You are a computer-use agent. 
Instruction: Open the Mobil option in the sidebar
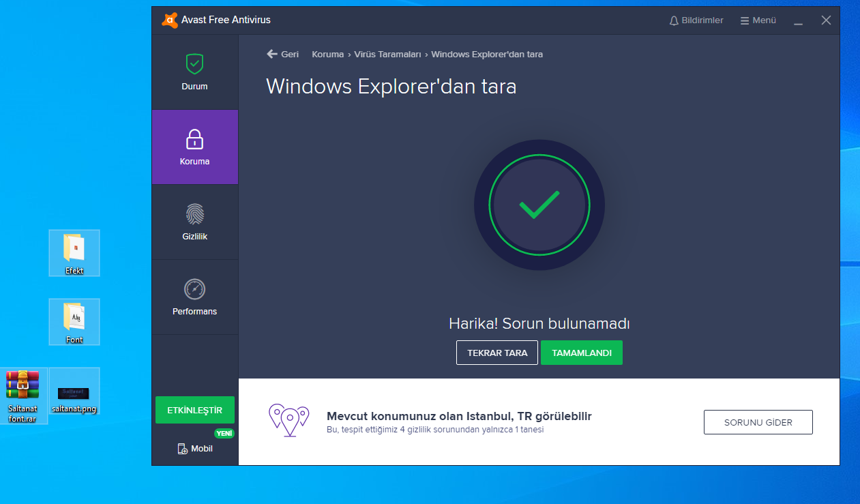pyautogui.click(x=195, y=448)
